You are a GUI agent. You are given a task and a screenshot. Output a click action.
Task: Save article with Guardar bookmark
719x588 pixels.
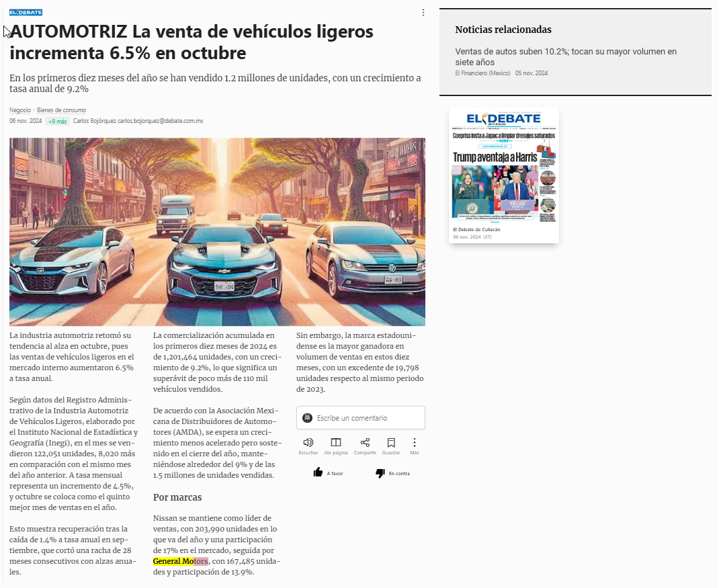[x=391, y=446]
